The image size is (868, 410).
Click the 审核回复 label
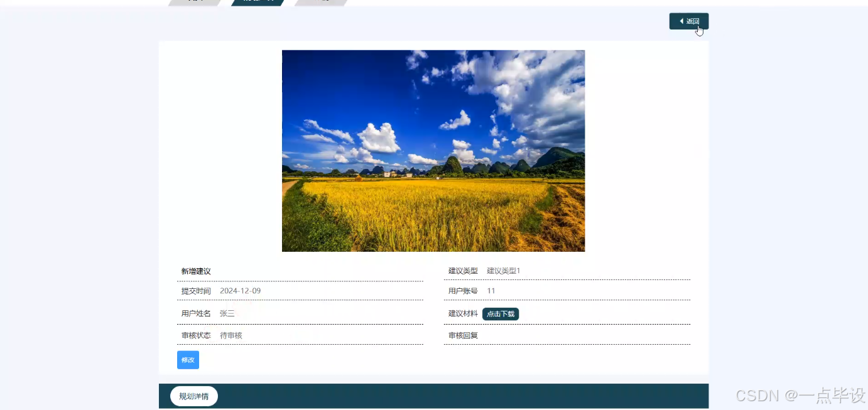click(x=463, y=335)
